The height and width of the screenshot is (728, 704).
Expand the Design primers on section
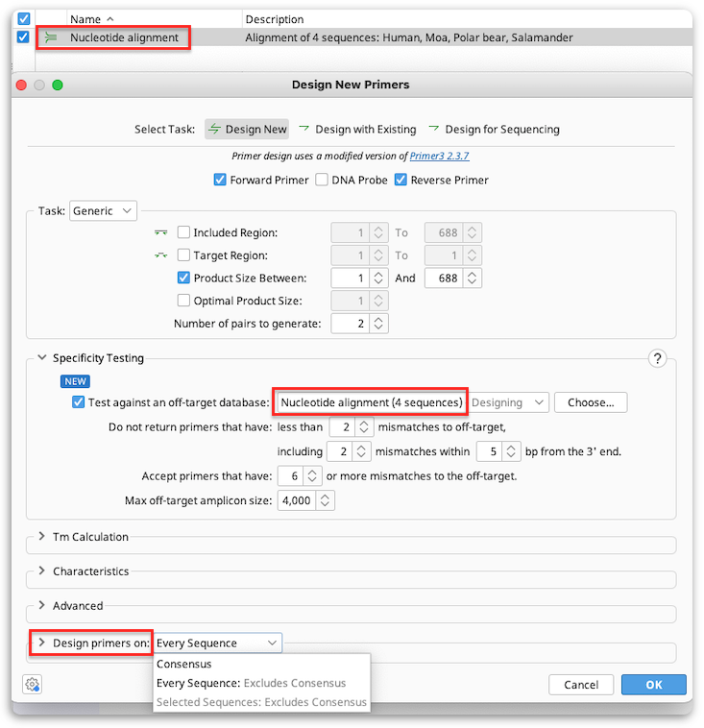click(x=42, y=643)
